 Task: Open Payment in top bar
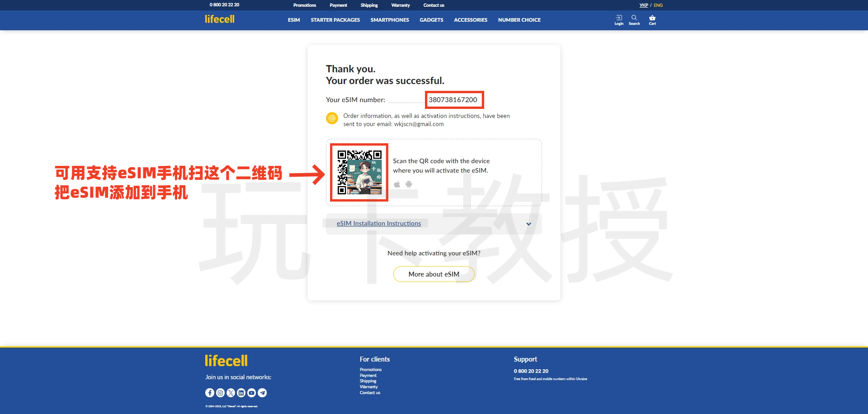338,5
